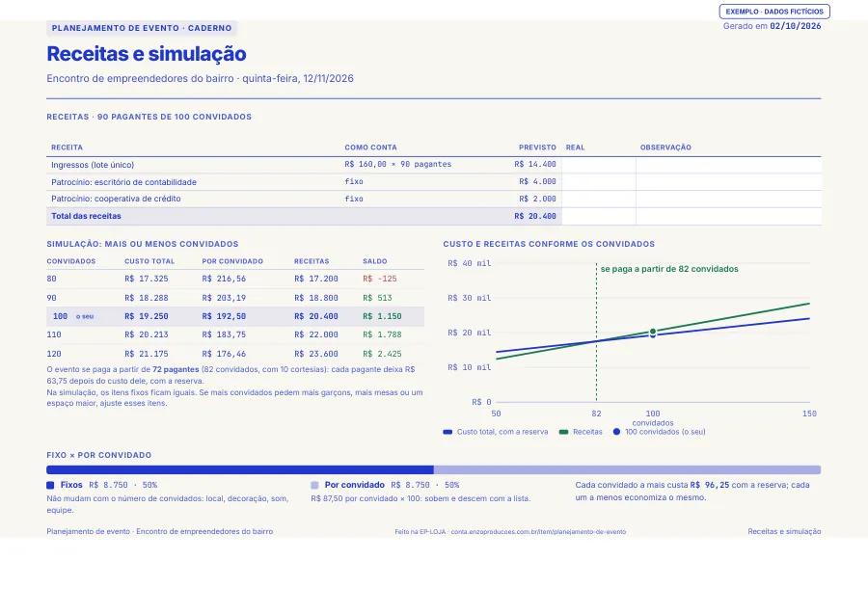Viewport: 868px width, 614px height.
Task: Click the 'PREVISTO' column header
Action: click(537, 147)
